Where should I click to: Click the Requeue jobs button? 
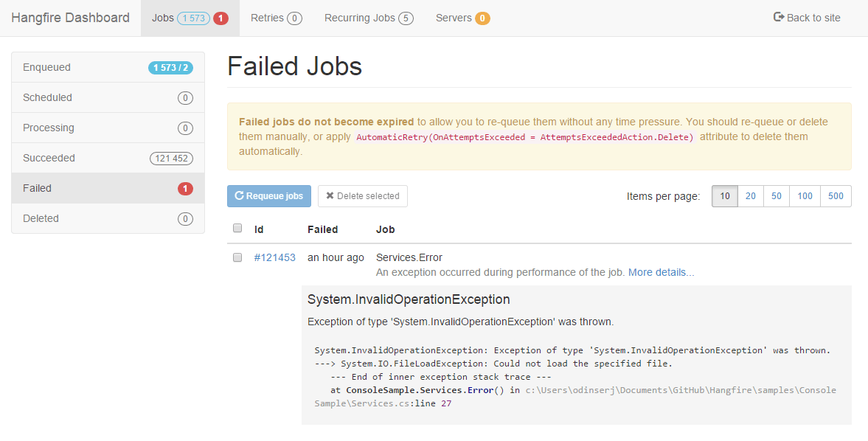[269, 196]
